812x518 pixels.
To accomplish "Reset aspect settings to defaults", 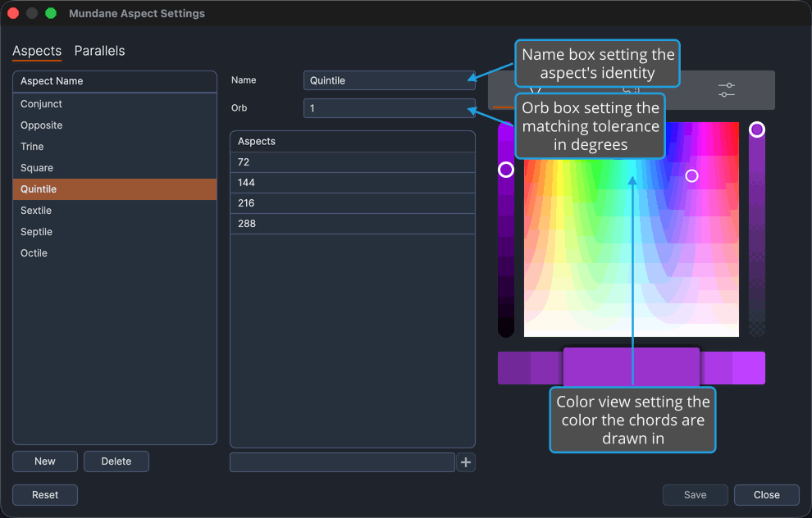I will click(45, 495).
